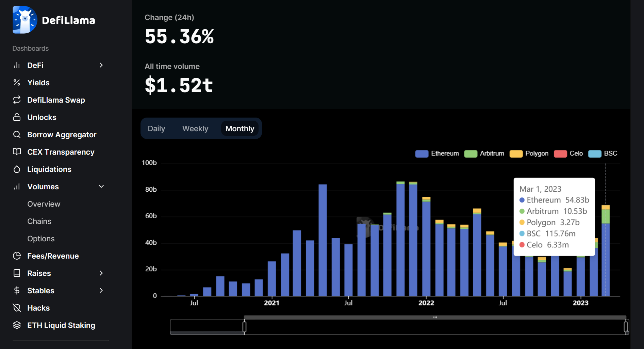Click the Mar 1, 2023 tooltip date

[x=540, y=189]
